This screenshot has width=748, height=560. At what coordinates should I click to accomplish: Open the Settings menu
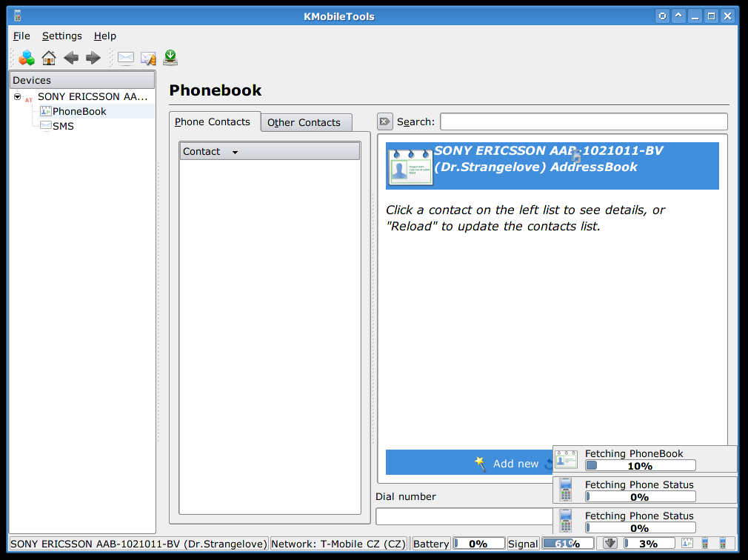click(x=62, y=36)
